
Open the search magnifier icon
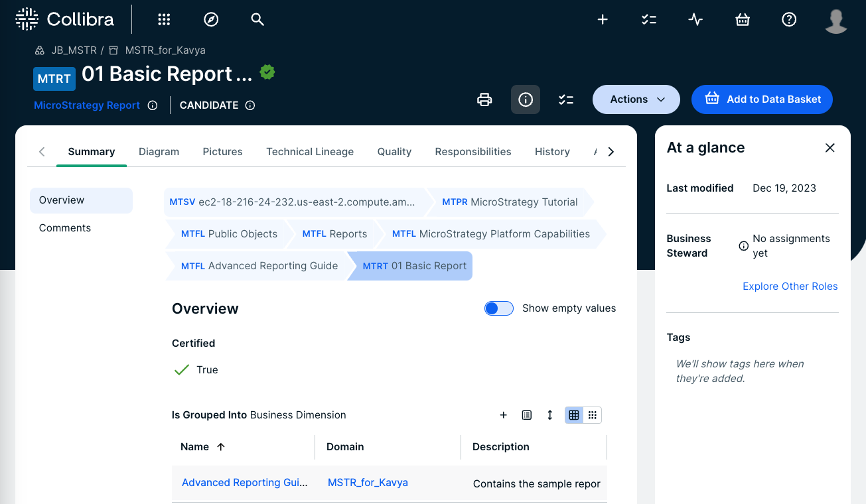click(257, 20)
